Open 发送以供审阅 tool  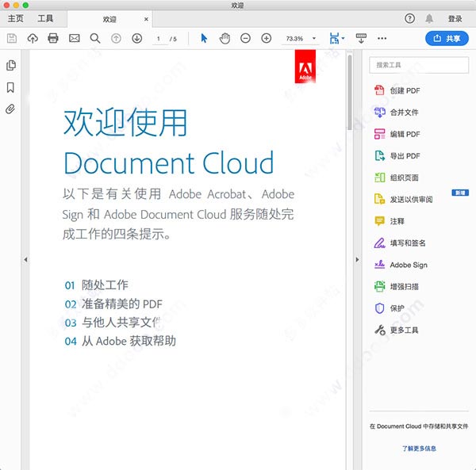pos(404,199)
